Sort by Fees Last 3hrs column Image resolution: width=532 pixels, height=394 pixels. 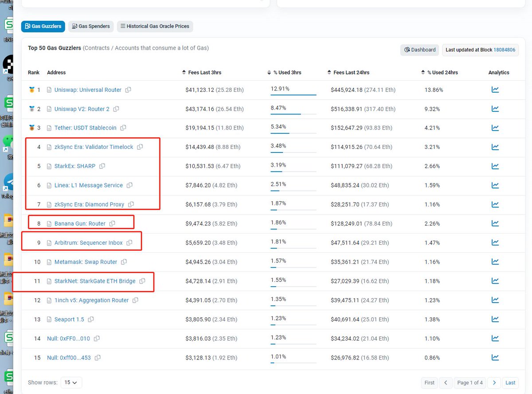point(202,73)
